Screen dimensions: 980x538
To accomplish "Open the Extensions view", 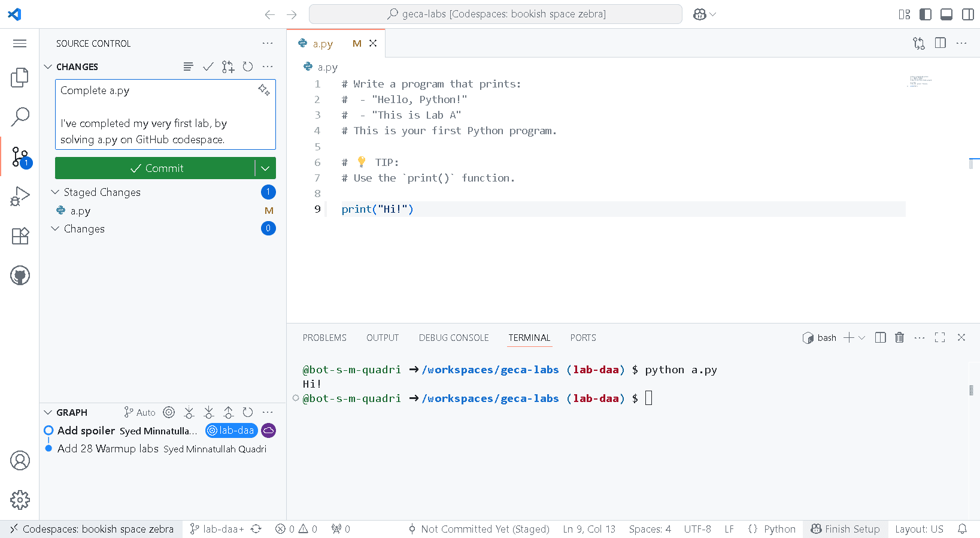I will coord(20,236).
